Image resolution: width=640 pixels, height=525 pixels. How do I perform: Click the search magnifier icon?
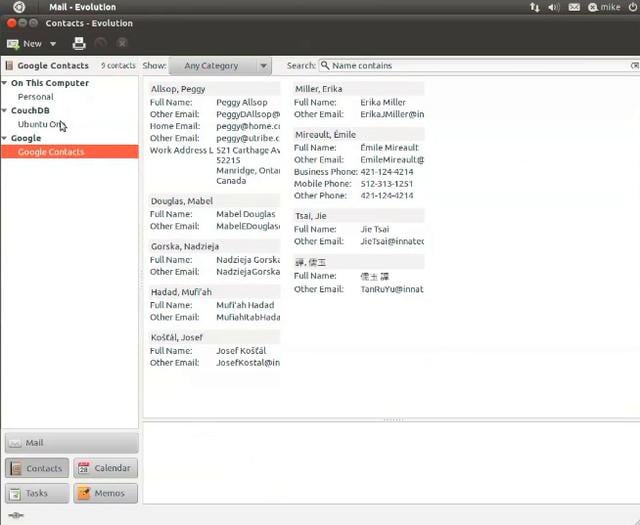325,65
